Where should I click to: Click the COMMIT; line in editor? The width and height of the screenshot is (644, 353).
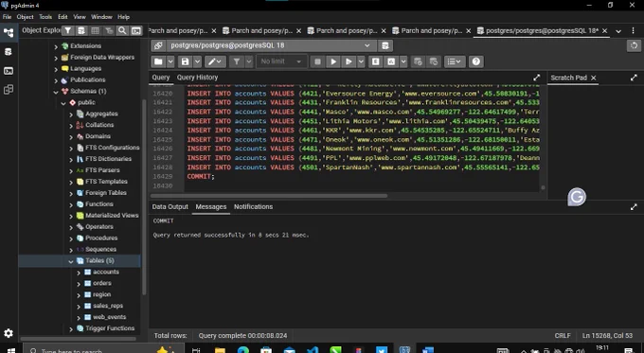pyautogui.click(x=201, y=176)
